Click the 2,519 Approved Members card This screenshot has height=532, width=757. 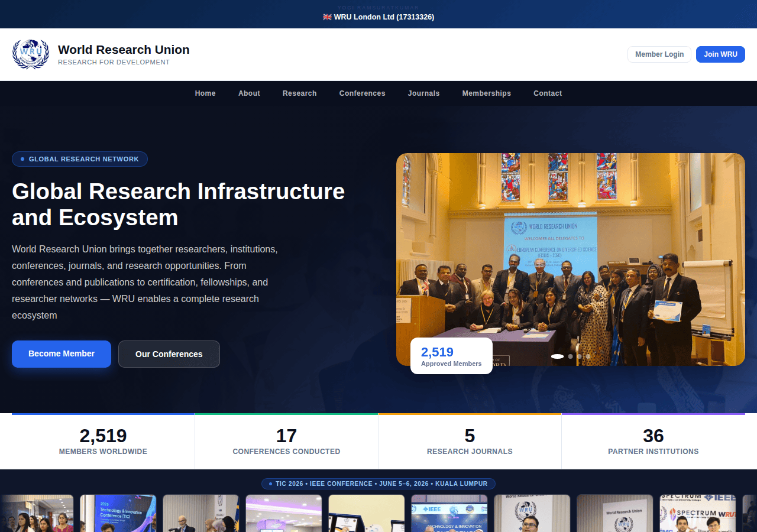[451, 356]
